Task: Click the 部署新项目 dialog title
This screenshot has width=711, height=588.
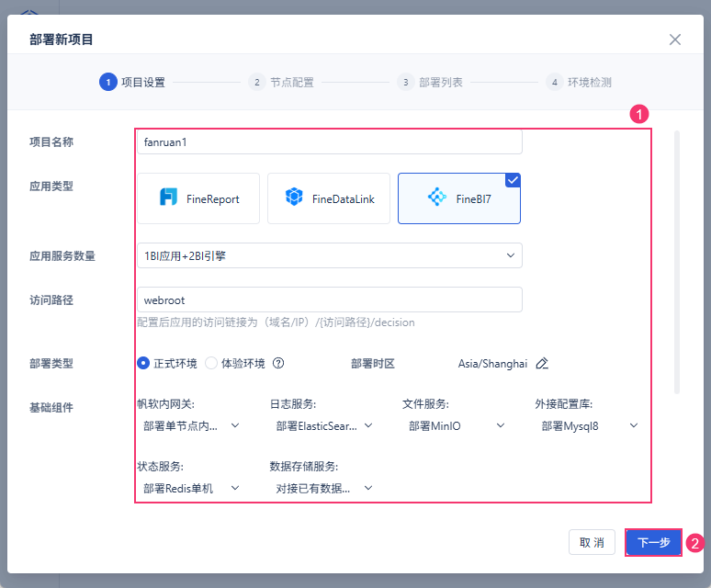Action: [x=62, y=40]
